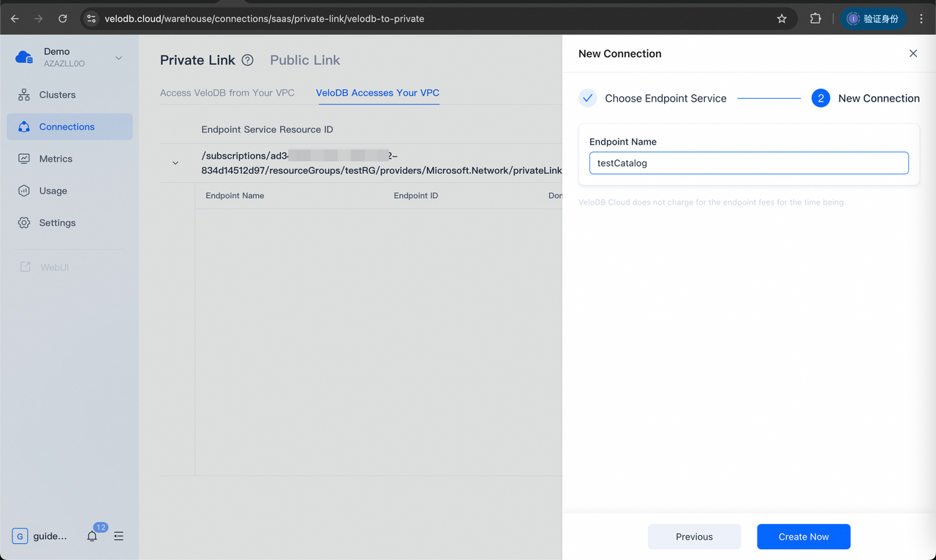
Task: Click the Create Now button
Action: [x=803, y=537]
